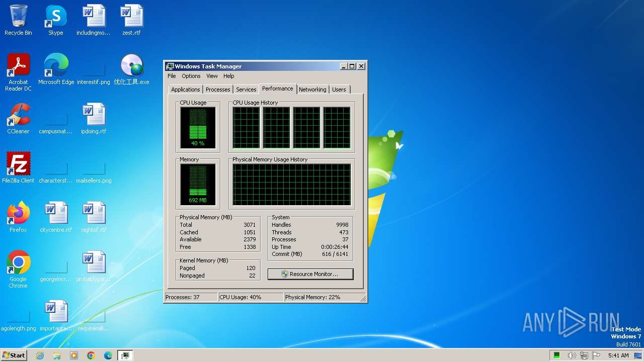Click the network tray icon
This screenshot has width=644, height=362.
tap(584, 355)
